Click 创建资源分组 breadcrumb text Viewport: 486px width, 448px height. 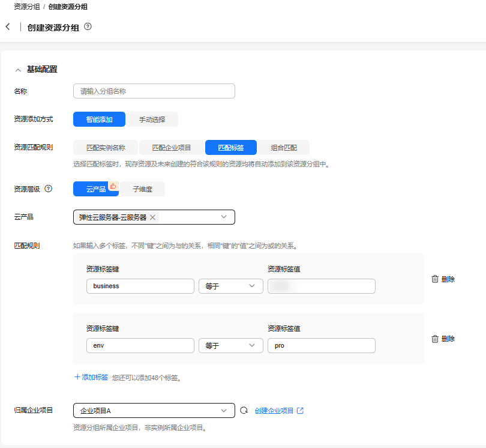(68, 7)
